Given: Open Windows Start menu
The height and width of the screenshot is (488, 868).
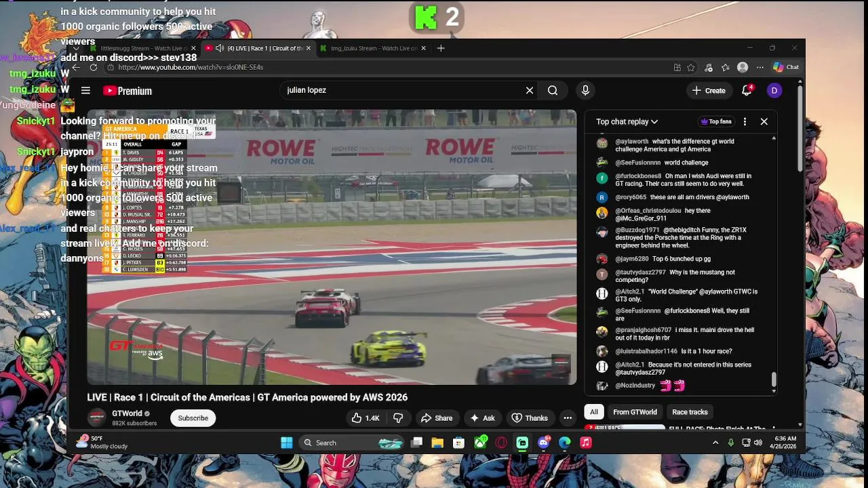Looking at the screenshot, I should click(287, 443).
